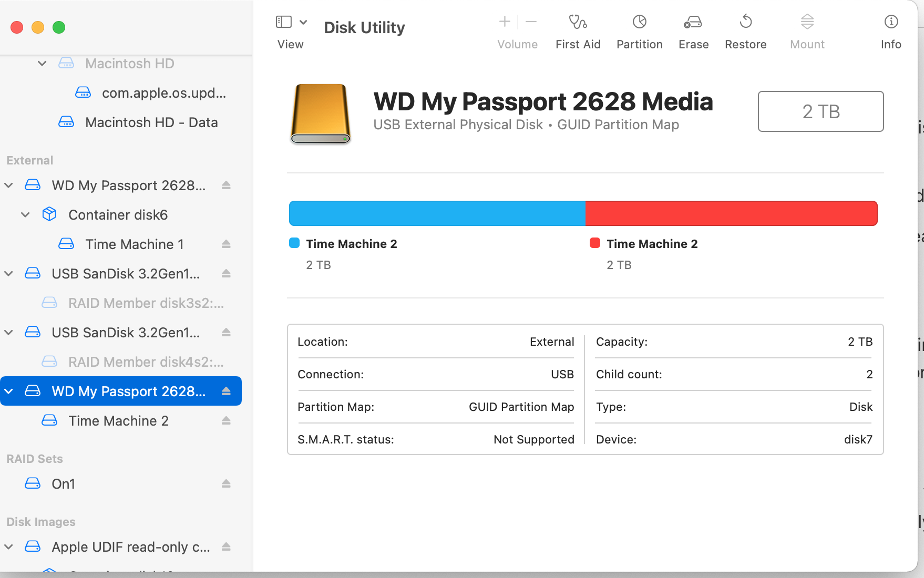Eject the Time Machine 1 volume
This screenshot has width=924, height=578.
[x=226, y=244]
